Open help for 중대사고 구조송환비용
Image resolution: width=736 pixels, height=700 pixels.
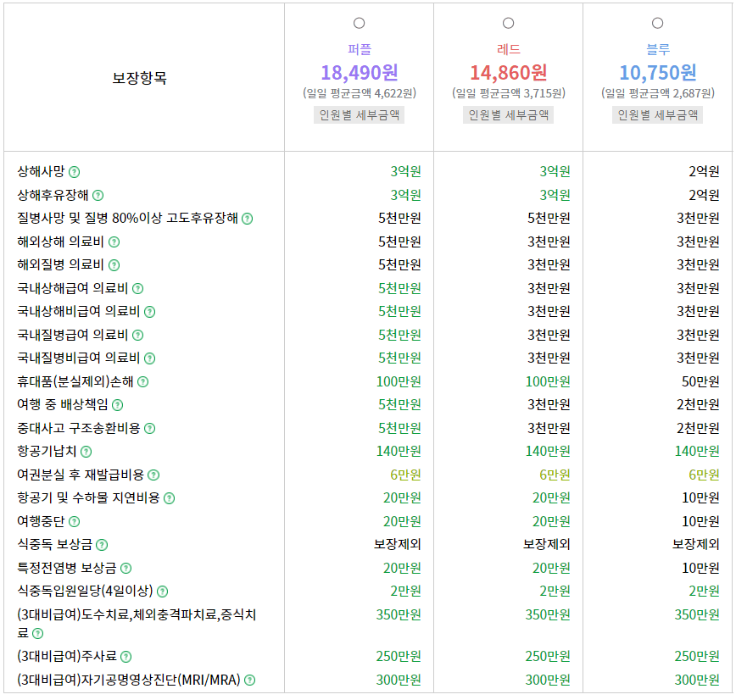point(149,428)
